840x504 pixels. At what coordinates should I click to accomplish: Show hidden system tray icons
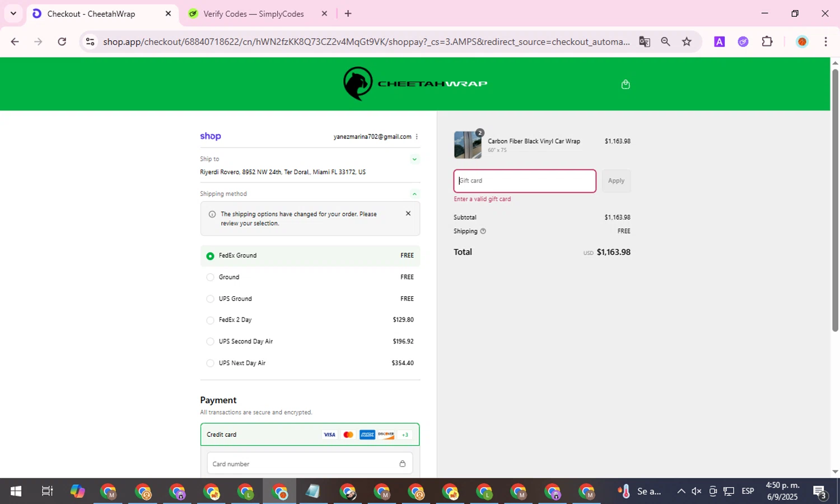coord(681,491)
